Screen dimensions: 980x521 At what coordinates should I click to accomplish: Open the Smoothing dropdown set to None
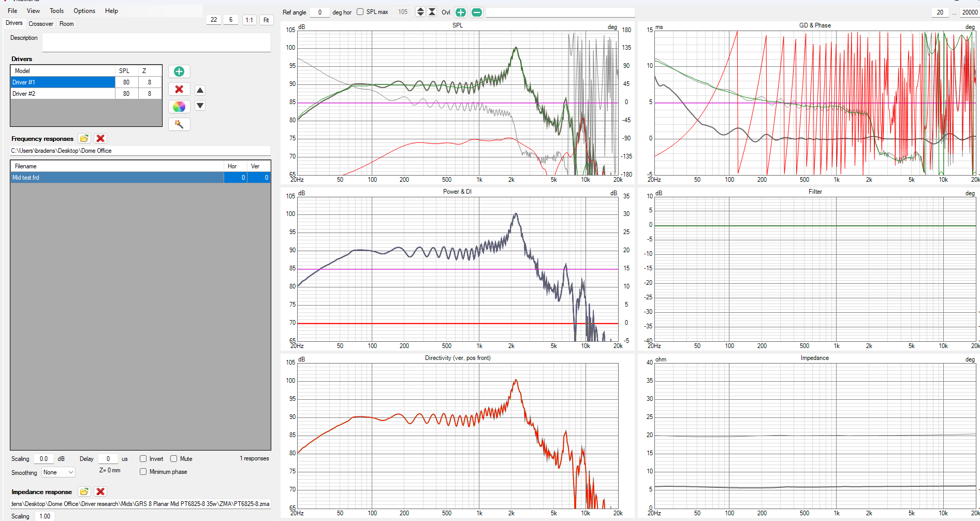tap(58, 472)
